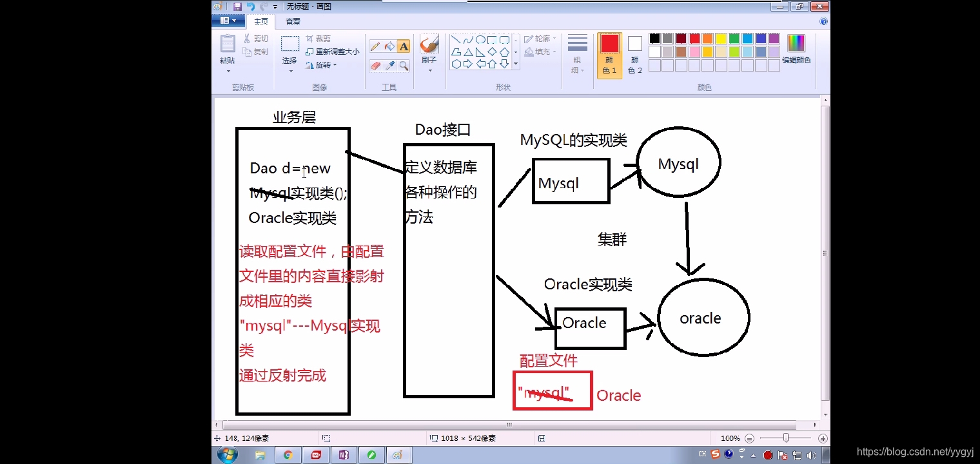The image size is (980, 464).
Task: Select the Text tool (A)
Action: click(404, 46)
